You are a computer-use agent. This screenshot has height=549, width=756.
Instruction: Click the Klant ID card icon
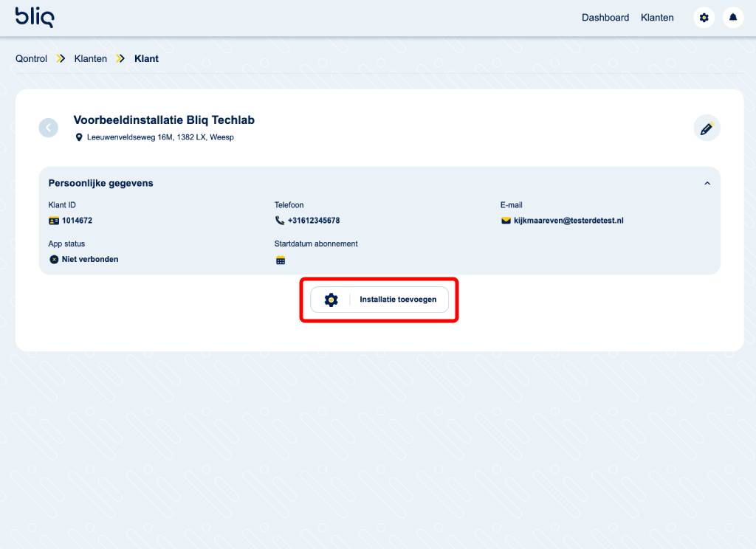[x=54, y=221]
